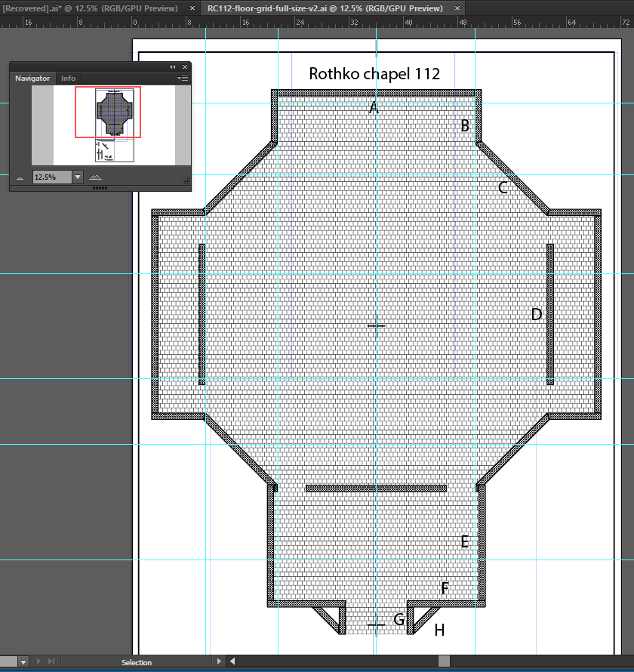Collapse the Navigator panel to icons
This screenshot has height=672, width=634.
coord(173,67)
